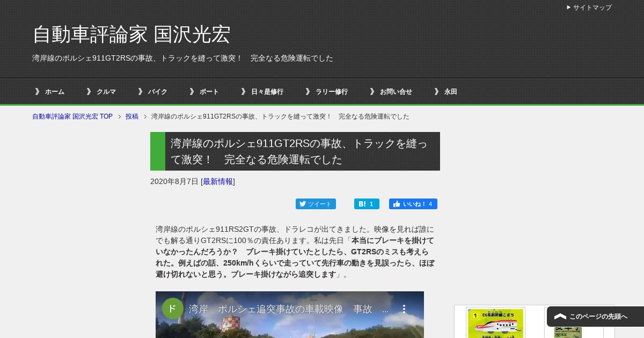Click the Hatena bookmark B! button
Viewport: 644px width, 338px height.
(367, 204)
